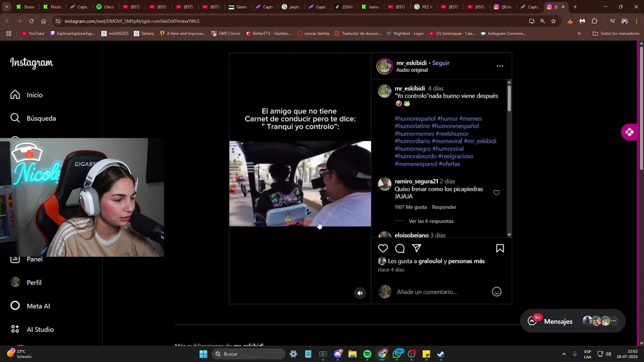Click the Chrome address bar URL

click(x=132, y=21)
